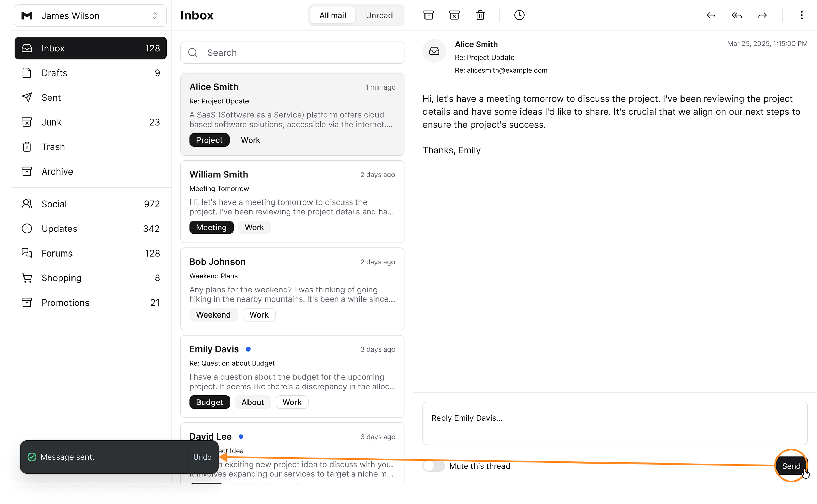Expand the James Wilson account switcher

(91, 16)
